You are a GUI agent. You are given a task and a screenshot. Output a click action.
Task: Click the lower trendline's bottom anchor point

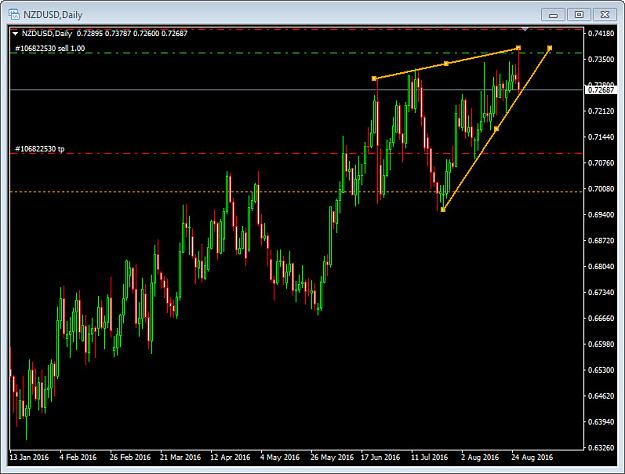[443, 209]
